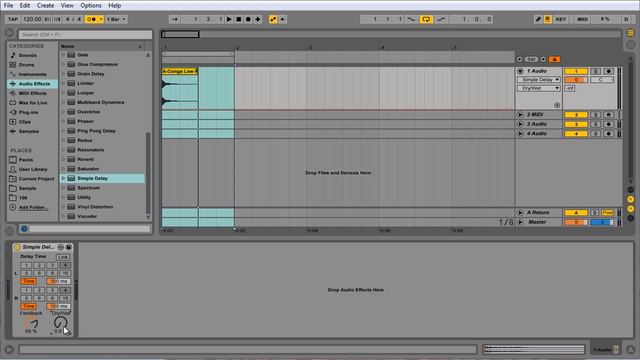
Task: Unfold the A Return track
Action: (x=520, y=213)
